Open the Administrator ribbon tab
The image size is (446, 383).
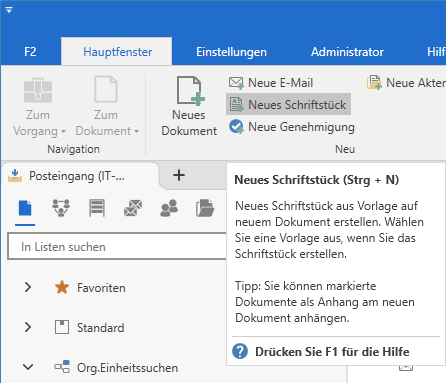coord(347,52)
